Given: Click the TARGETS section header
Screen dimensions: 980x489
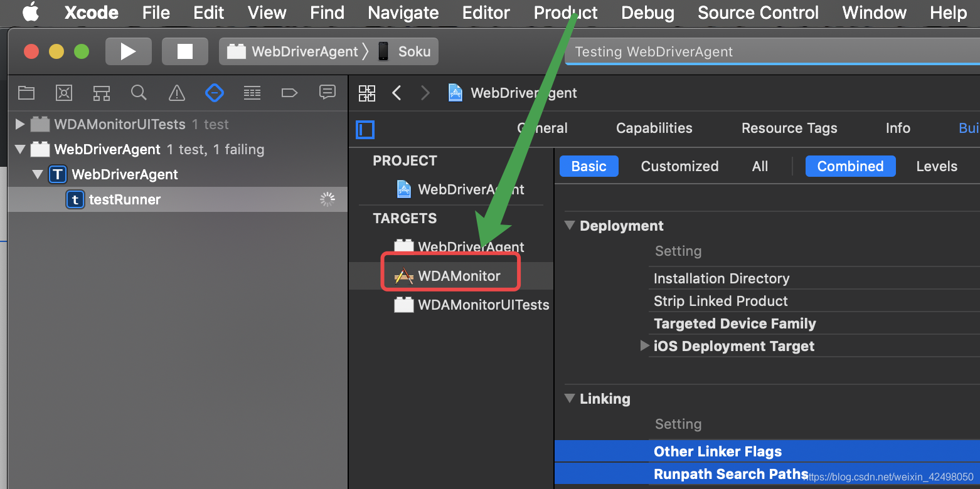Looking at the screenshot, I should (405, 218).
